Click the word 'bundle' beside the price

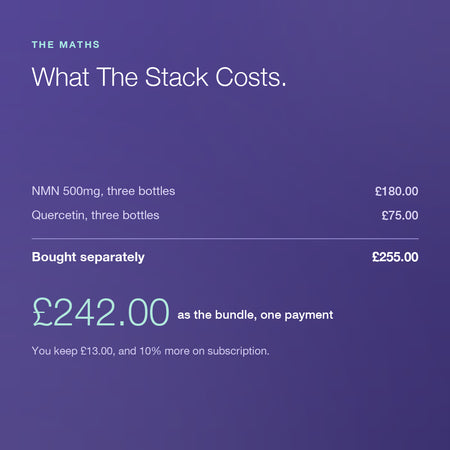(x=235, y=315)
